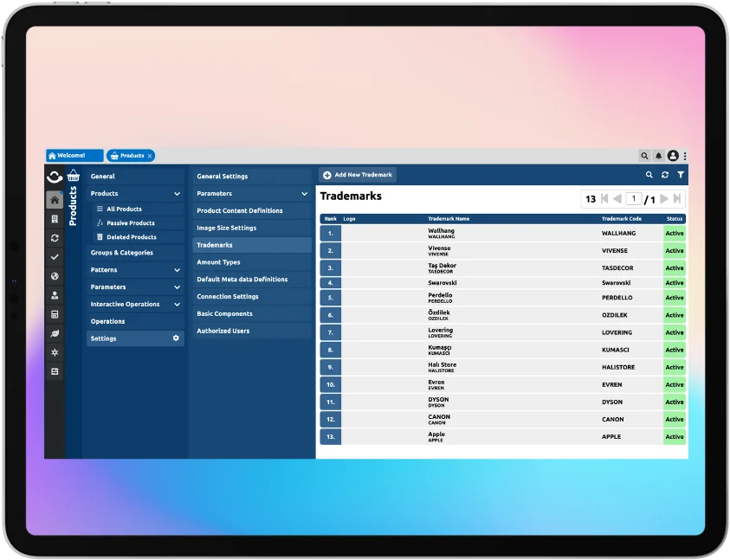Open the calculator icon in the sidebar
Screen dimensions: 730x560
(x=55, y=314)
